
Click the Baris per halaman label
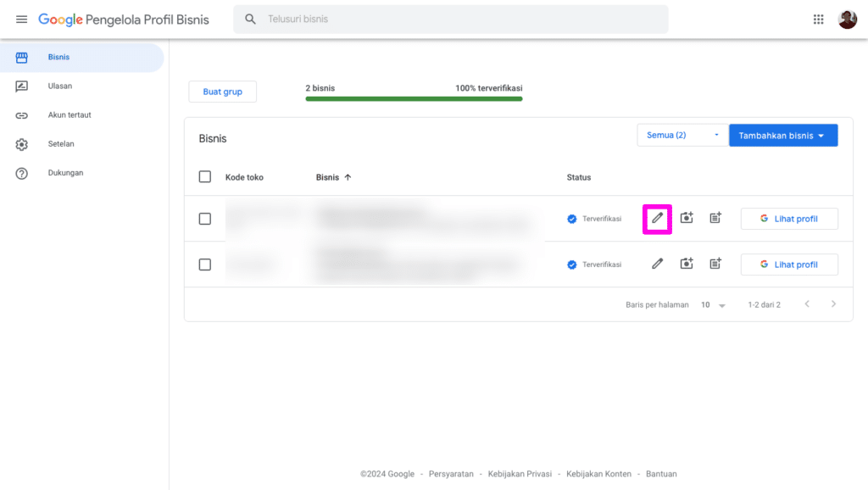click(x=657, y=305)
